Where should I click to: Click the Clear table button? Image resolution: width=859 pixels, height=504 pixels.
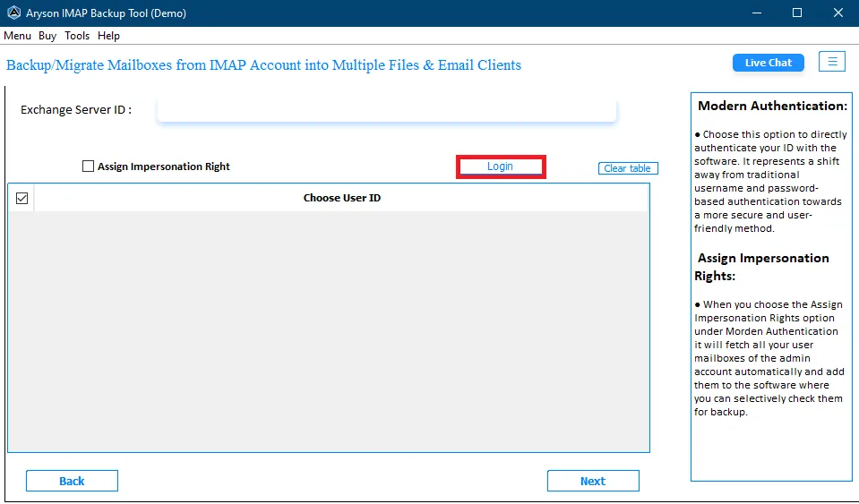click(x=628, y=168)
